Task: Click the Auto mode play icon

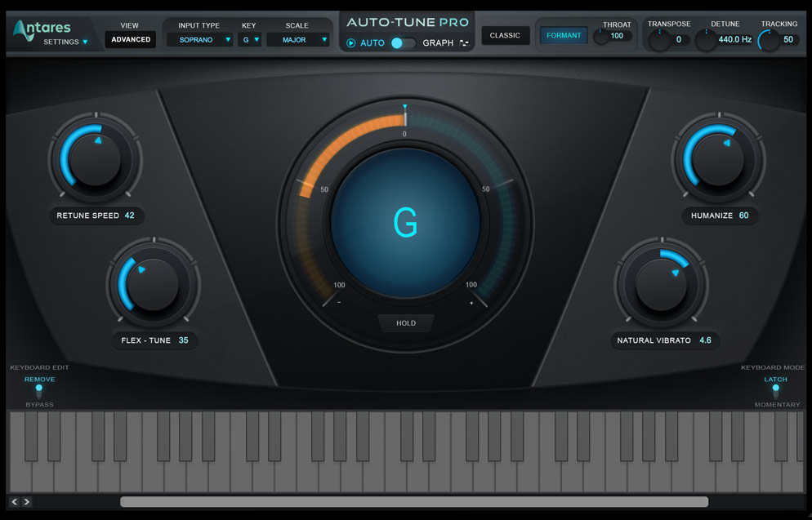Action: [351, 43]
